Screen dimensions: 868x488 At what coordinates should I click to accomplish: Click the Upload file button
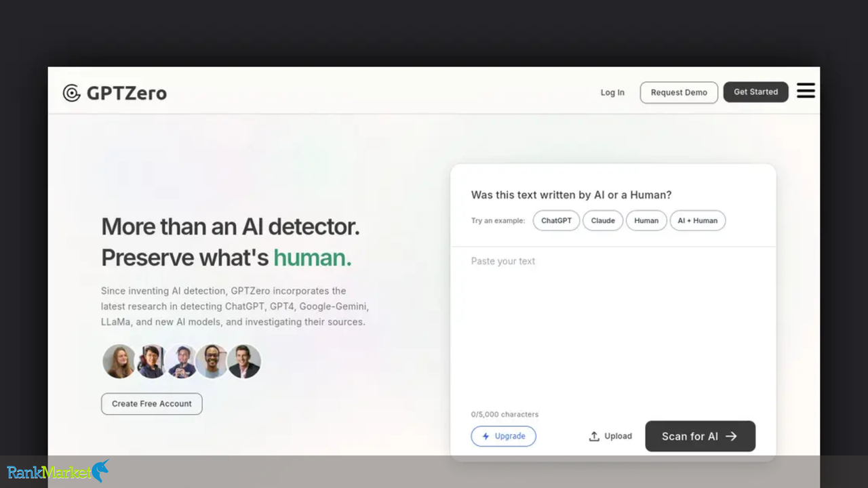pyautogui.click(x=610, y=436)
